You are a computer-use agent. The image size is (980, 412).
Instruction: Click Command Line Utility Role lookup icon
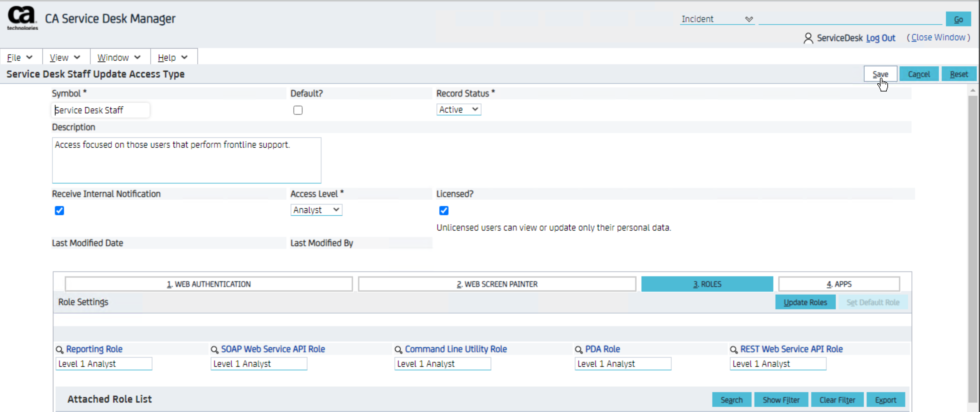[398, 350]
